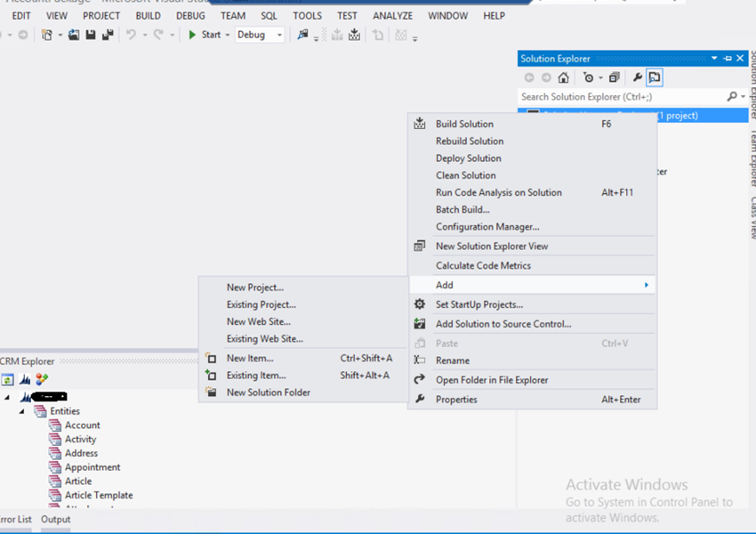Viewport: 756px width, 534px height.
Task: Open the Debug configuration dropdown
Action: [260, 35]
